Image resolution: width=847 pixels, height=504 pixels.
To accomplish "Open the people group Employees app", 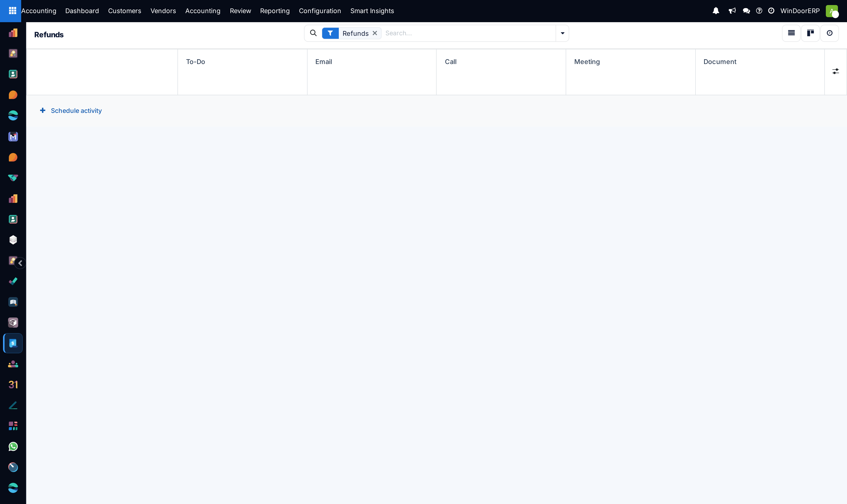I will click(x=13, y=364).
